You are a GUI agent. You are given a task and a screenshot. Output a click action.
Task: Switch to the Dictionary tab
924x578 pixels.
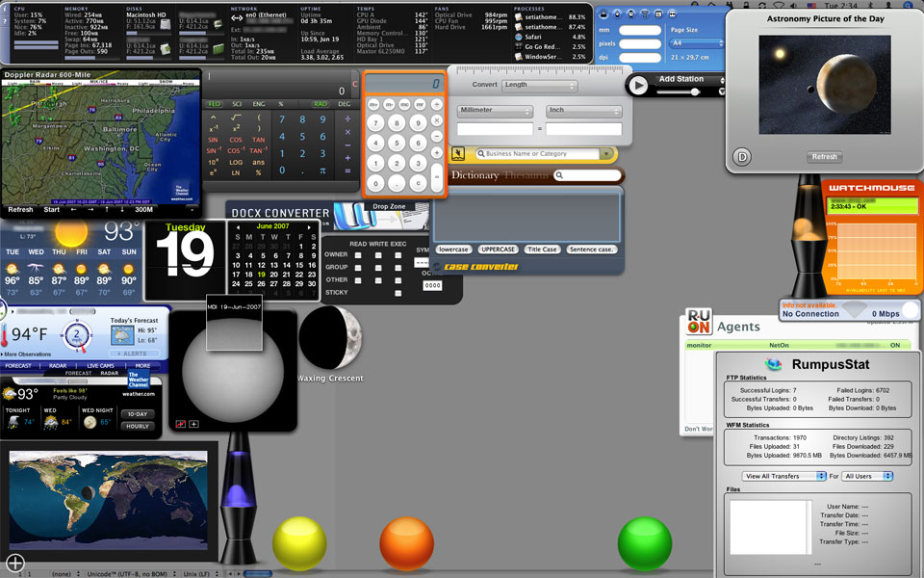[x=475, y=175]
